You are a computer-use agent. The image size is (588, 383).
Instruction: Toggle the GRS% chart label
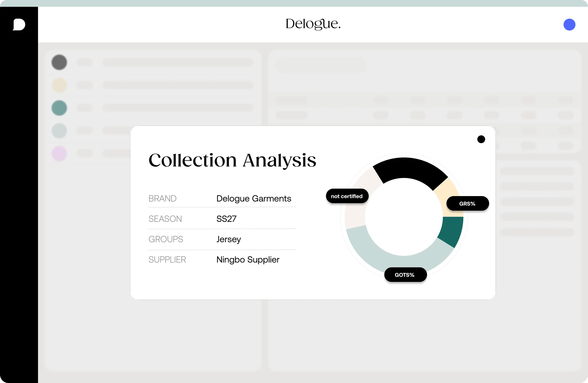[467, 203]
